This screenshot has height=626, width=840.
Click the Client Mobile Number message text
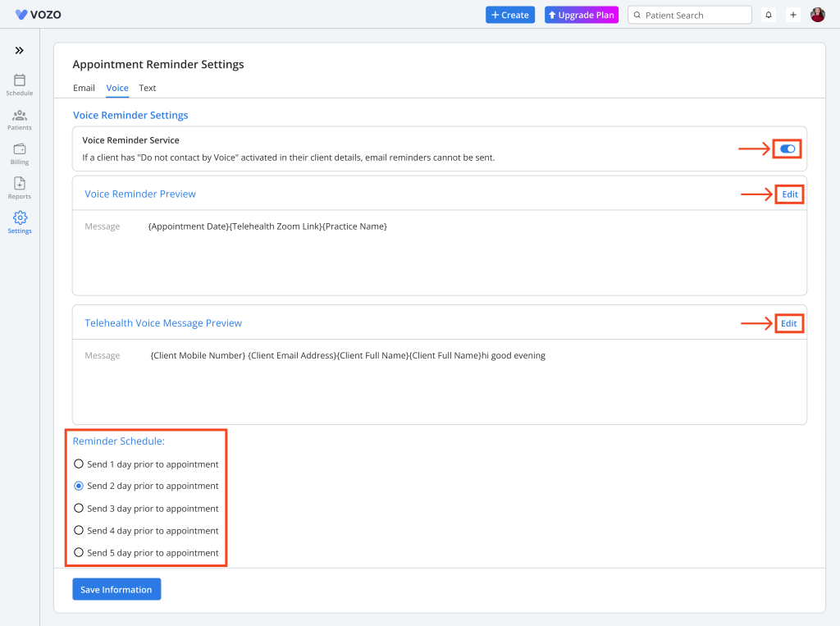click(348, 355)
